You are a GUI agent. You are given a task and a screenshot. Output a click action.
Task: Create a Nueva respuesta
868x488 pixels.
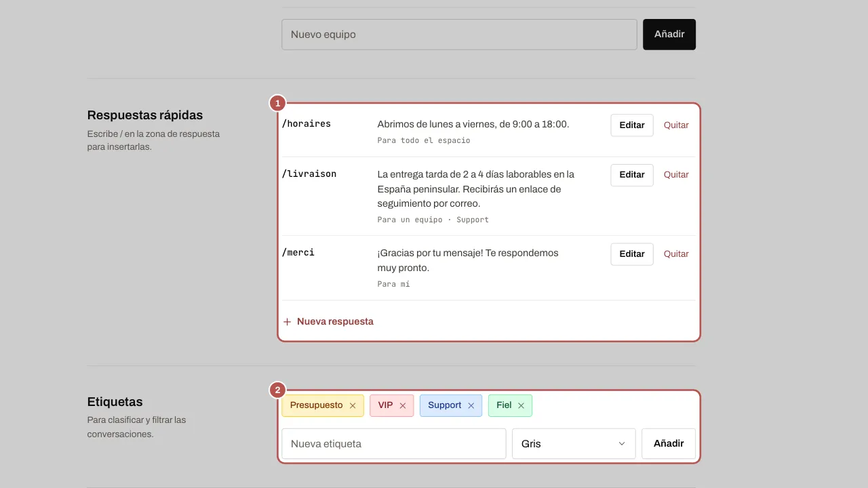328,321
